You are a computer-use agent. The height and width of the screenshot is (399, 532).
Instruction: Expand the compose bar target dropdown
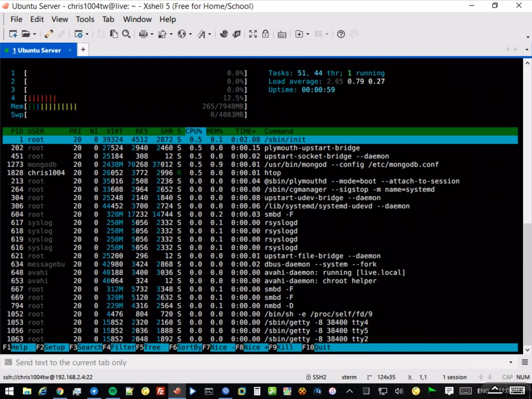[511, 362]
